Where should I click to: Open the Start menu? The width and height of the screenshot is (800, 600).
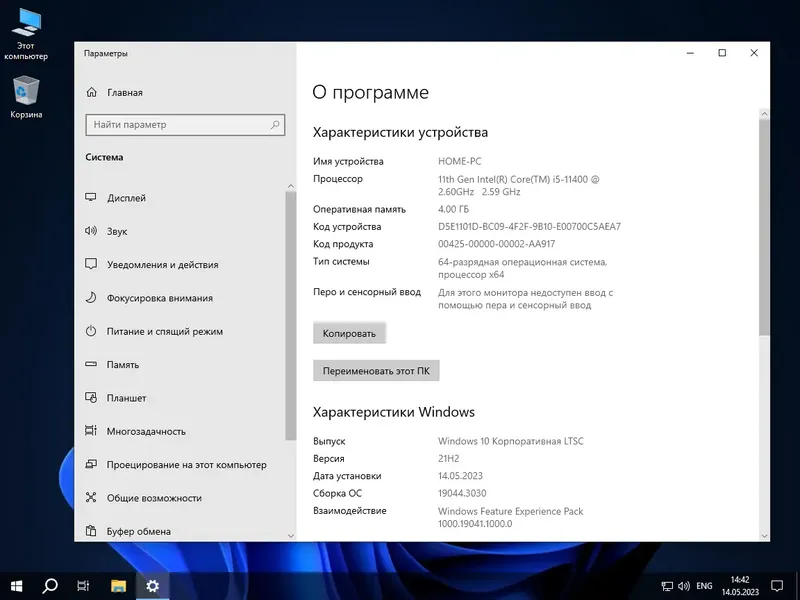tap(15, 586)
